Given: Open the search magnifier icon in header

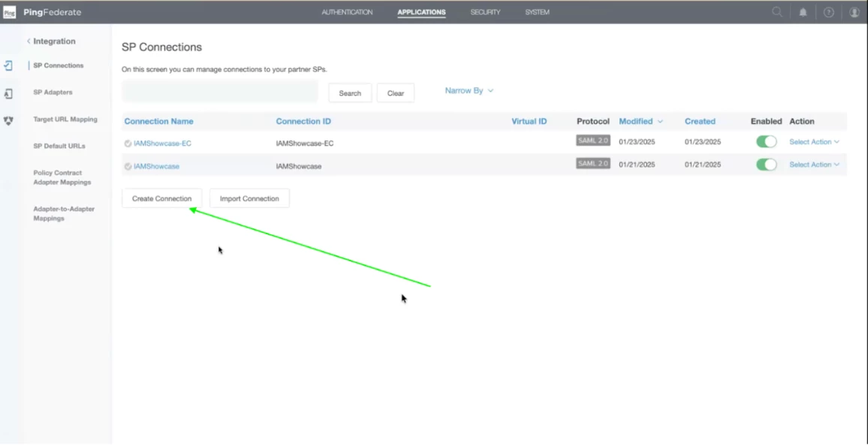Looking at the screenshot, I should (x=777, y=12).
